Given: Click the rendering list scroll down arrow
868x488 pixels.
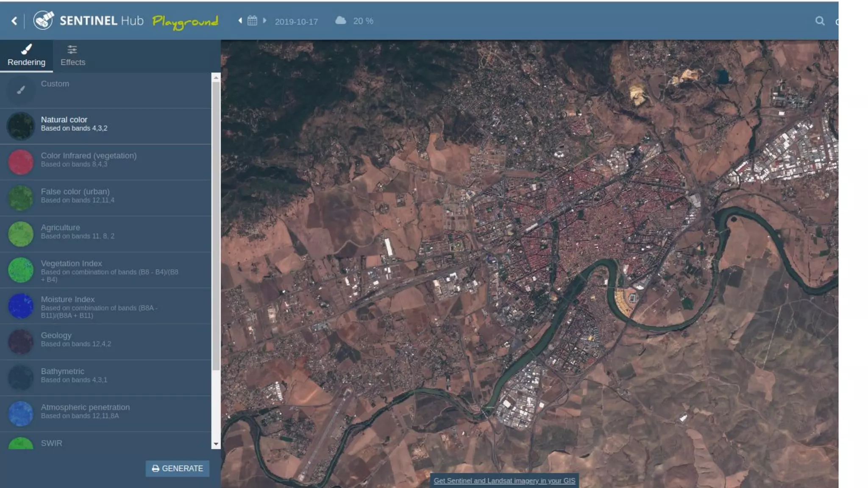Looking at the screenshot, I should pos(216,444).
